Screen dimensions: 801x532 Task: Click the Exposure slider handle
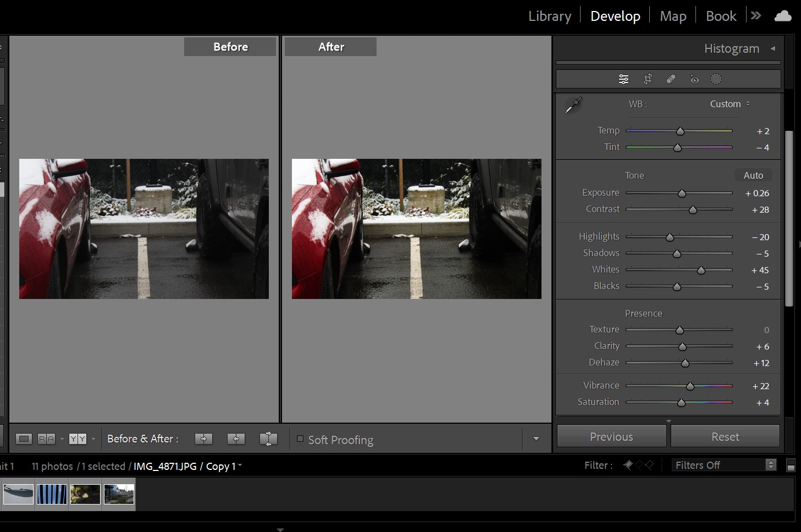point(682,193)
